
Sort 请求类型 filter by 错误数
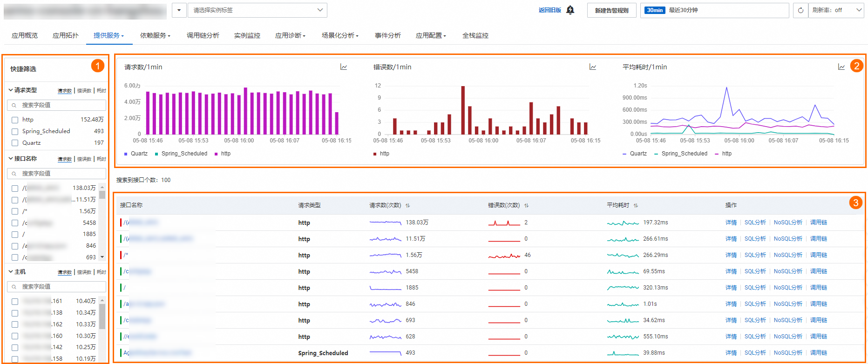pyautogui.click(x=84, y=91)
